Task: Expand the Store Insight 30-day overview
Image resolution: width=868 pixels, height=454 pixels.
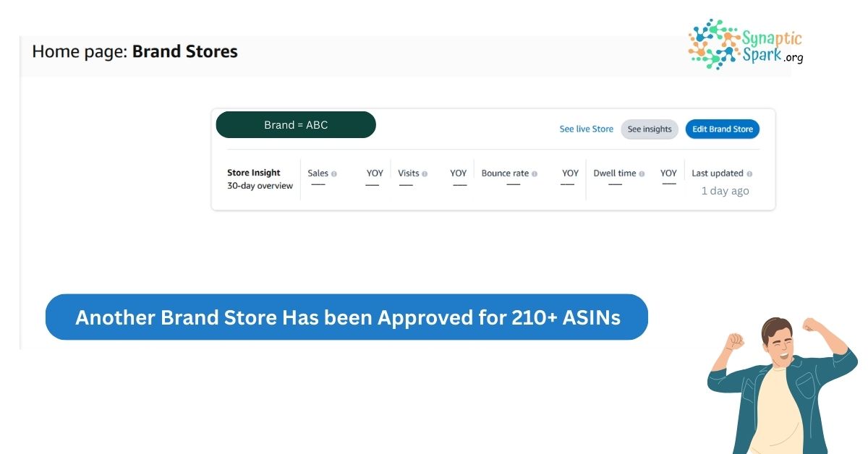Action: click(258, 179)
